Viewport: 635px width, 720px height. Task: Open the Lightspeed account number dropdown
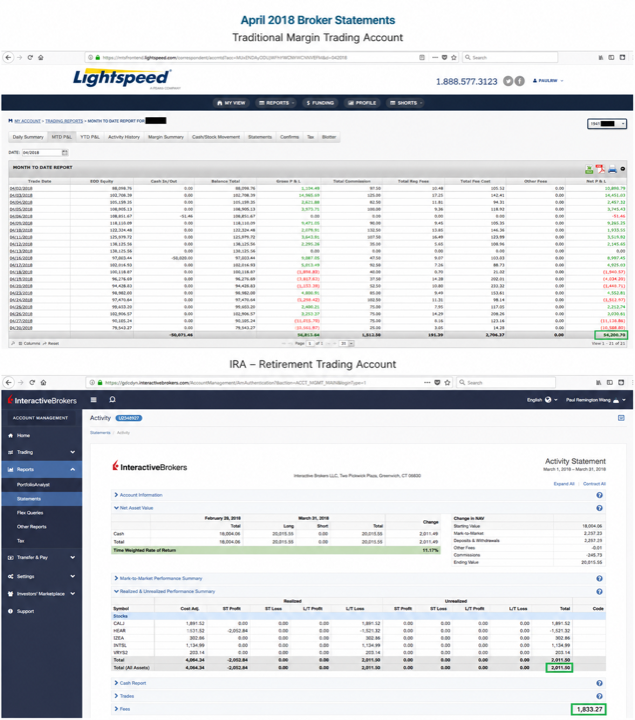coord(607,124)
